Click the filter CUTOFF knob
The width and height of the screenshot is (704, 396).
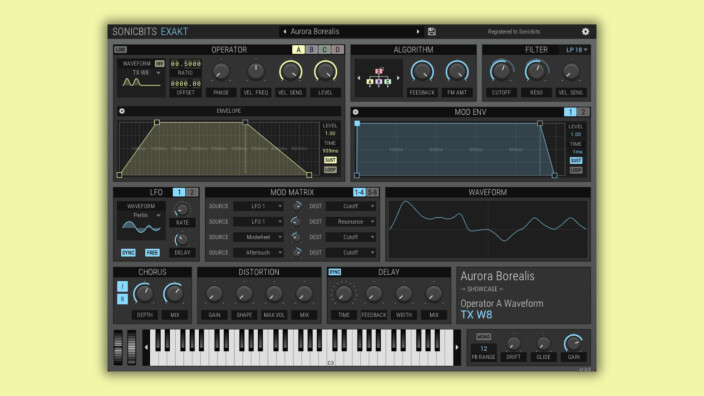(501, 71)
